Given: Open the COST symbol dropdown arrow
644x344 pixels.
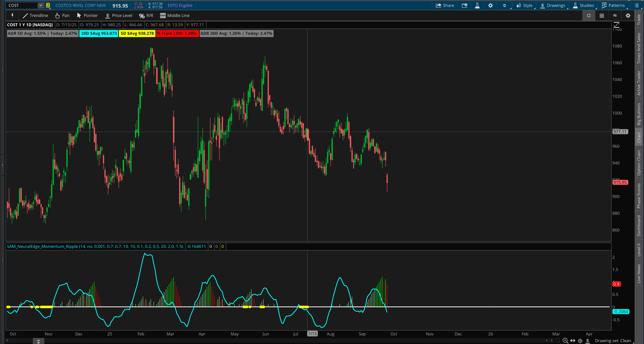Looking at the screenshot, I should click(x=40, y=5).
